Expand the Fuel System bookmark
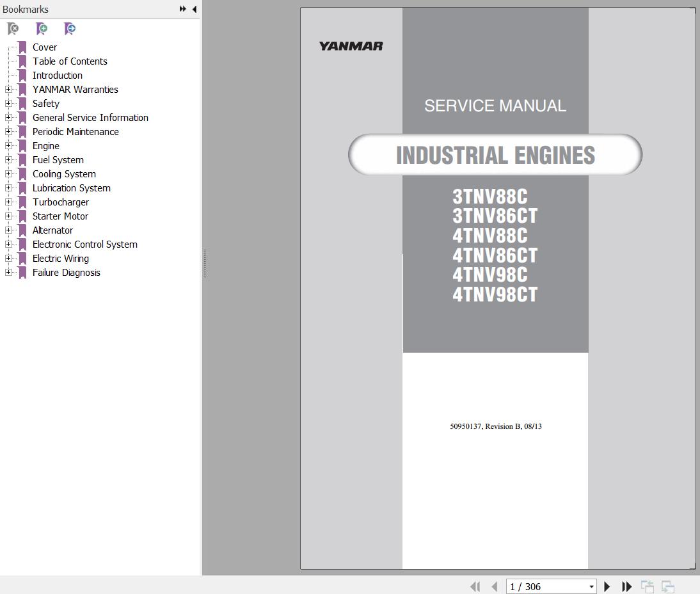 pos(8,160)
